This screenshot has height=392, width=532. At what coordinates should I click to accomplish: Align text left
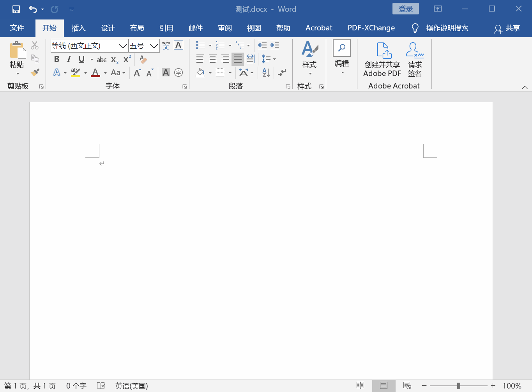click(200, 59)
